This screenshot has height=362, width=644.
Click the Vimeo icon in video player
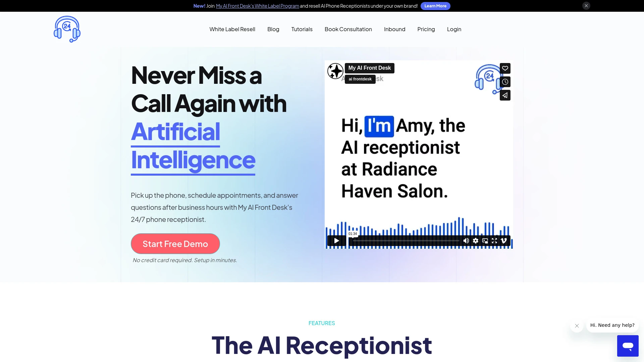tap(504, 240)
